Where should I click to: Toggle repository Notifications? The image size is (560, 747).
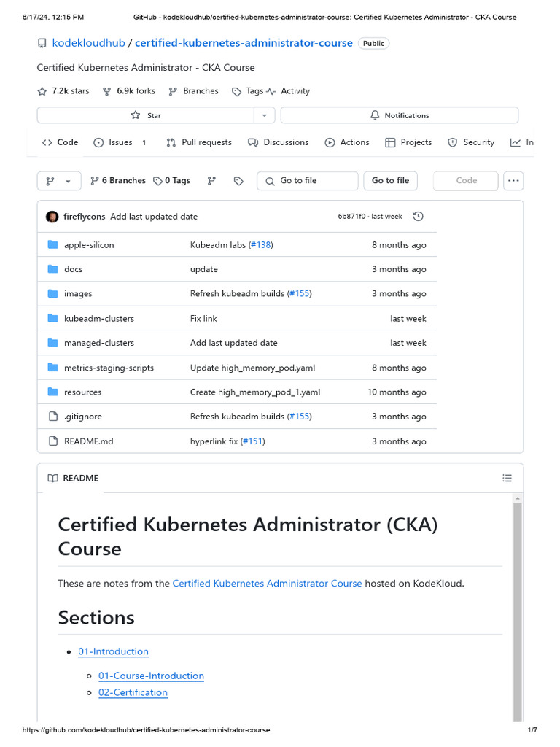point(399,115)
